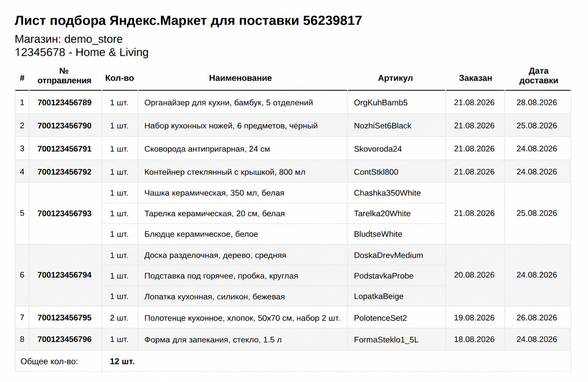588x382 pixels.
Task: Click the total quantity '12 шт.'
Action: tap(122, 362)
